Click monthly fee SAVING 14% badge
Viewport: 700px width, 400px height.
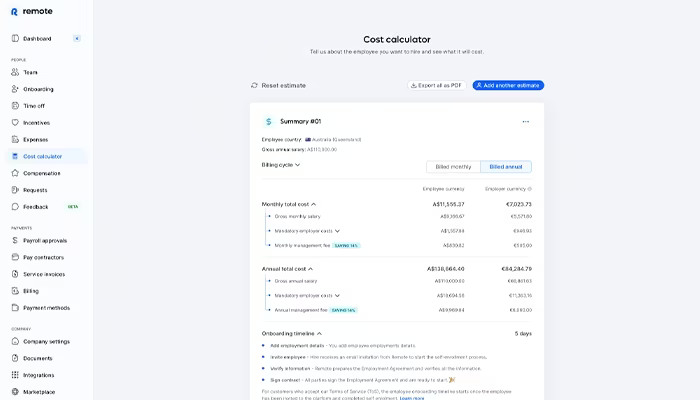tap(346, 246)
